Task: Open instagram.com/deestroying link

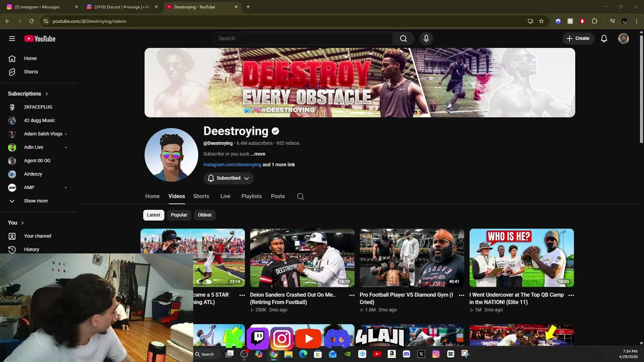Action: pos(232,164)
